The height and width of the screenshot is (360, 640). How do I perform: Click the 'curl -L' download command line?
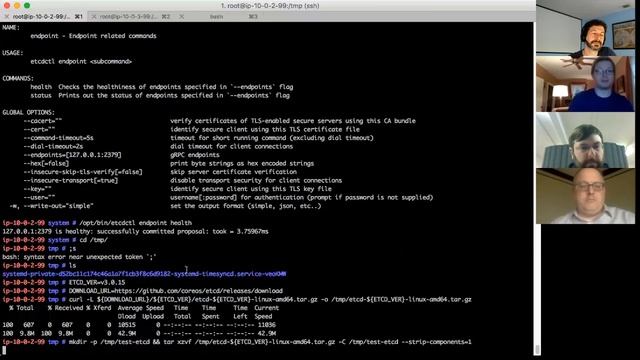[270, 300]
